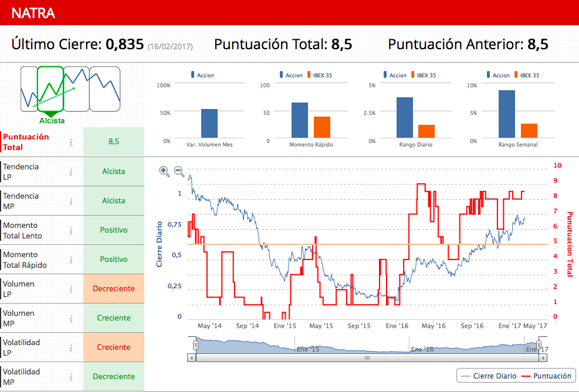Image resolution: width=579 pixels, height=392 pixels.
Task: Toggle Accion legend in Var. Volumen Mes chart
Action: [202, 75]
